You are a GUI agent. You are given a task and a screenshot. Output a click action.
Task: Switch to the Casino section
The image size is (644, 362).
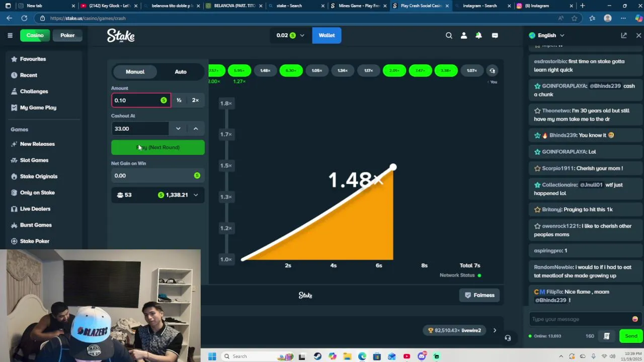35,35
